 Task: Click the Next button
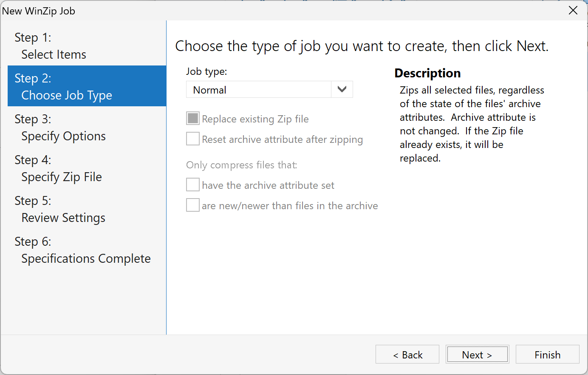478,354
